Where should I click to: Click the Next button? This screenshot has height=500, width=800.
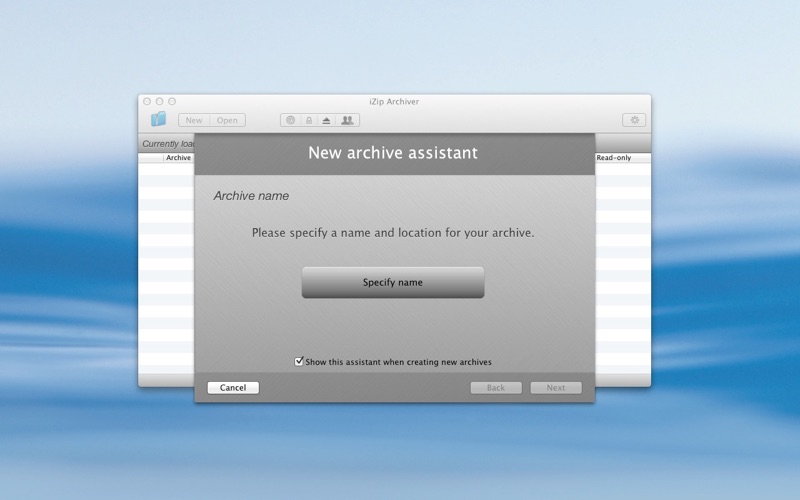[555, 388]
